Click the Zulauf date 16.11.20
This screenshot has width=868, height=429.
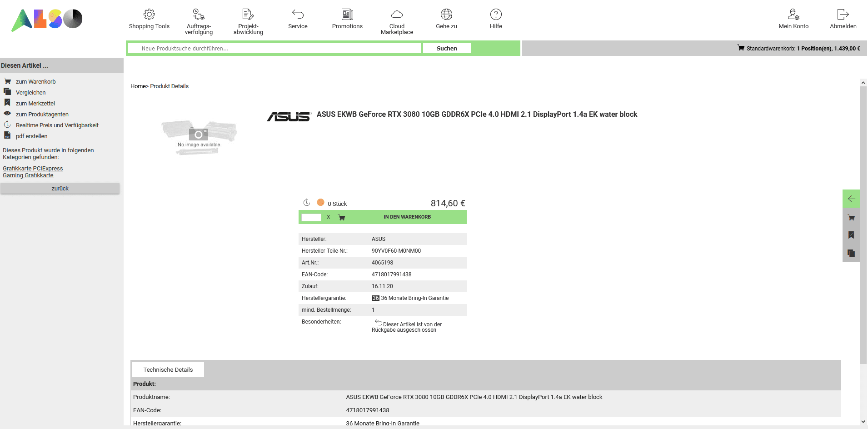point(382,286)
